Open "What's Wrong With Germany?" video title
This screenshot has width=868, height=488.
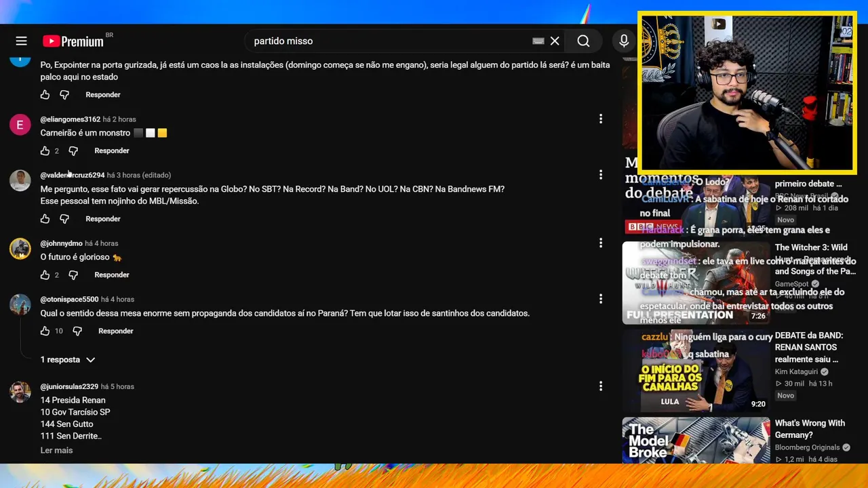tap(810, 429)
